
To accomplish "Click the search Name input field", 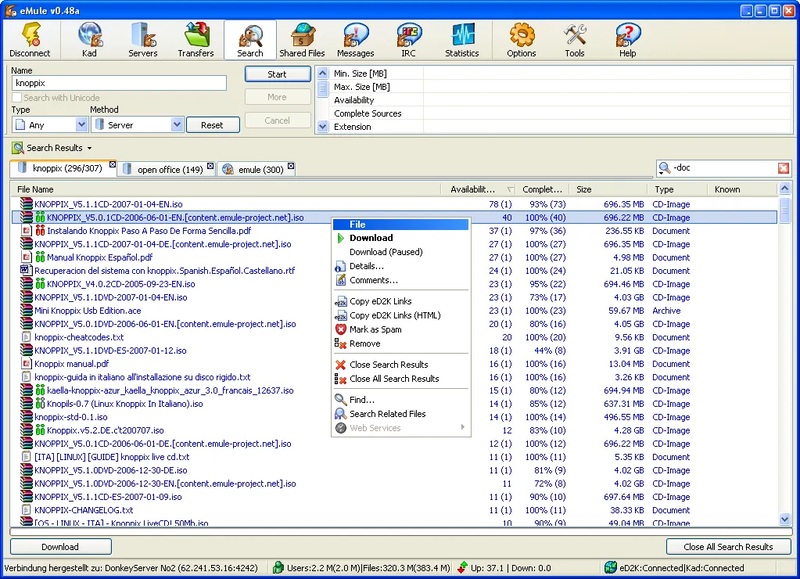I will tap(118, 84).
